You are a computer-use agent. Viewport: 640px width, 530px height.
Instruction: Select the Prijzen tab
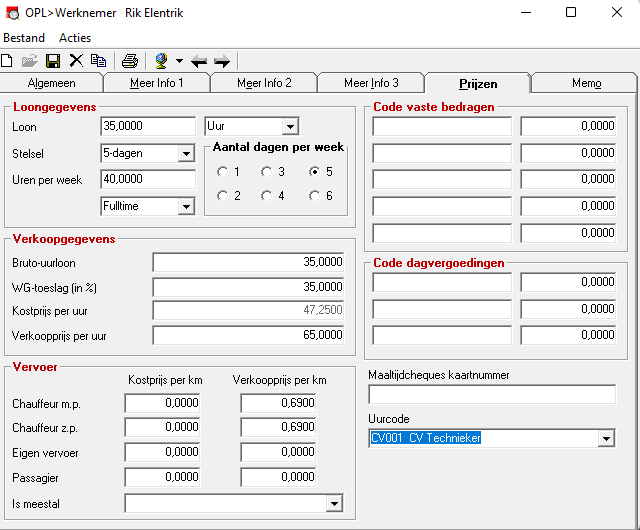(x=478, y=84)
